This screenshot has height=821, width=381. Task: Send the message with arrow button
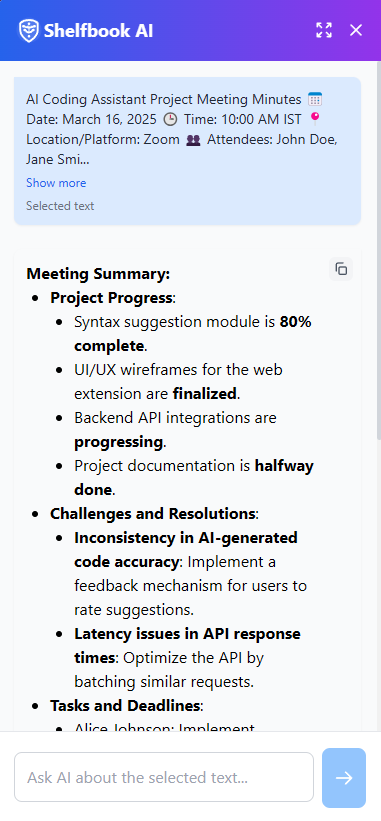click(x=344, y=778)
